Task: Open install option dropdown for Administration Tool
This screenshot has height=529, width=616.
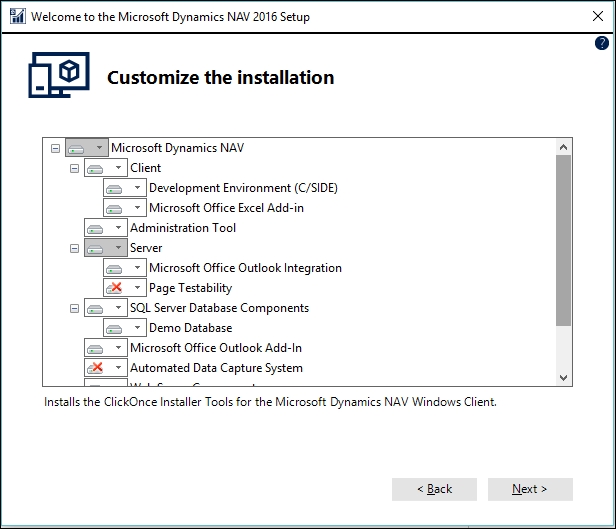Action: pos(118,228)
